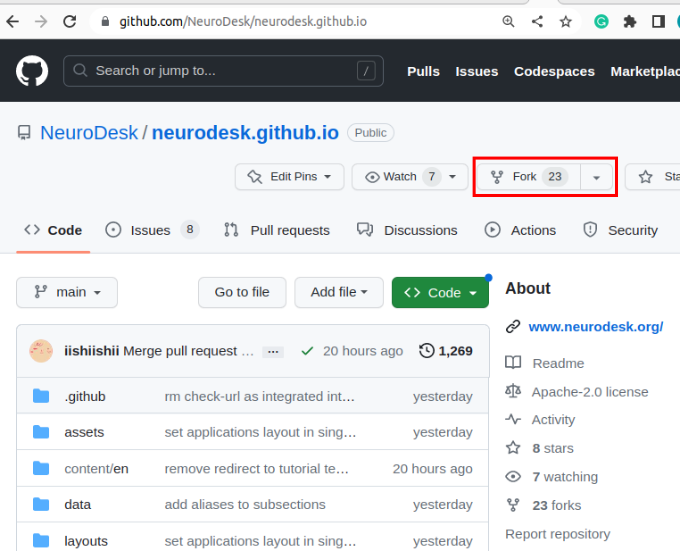
Task: Open the assets folder
Action: click(x=84, y=432)
